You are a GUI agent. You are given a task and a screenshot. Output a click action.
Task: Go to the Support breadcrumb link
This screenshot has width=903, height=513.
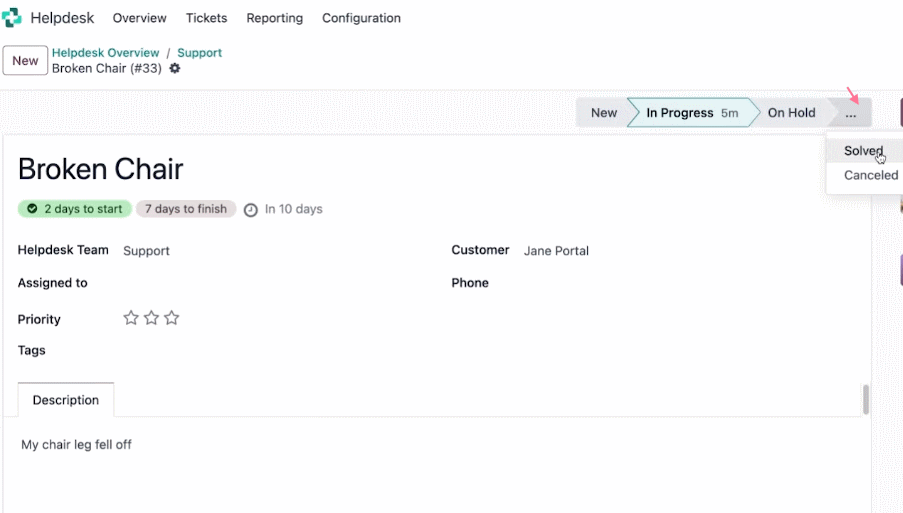tap(199, 52)
